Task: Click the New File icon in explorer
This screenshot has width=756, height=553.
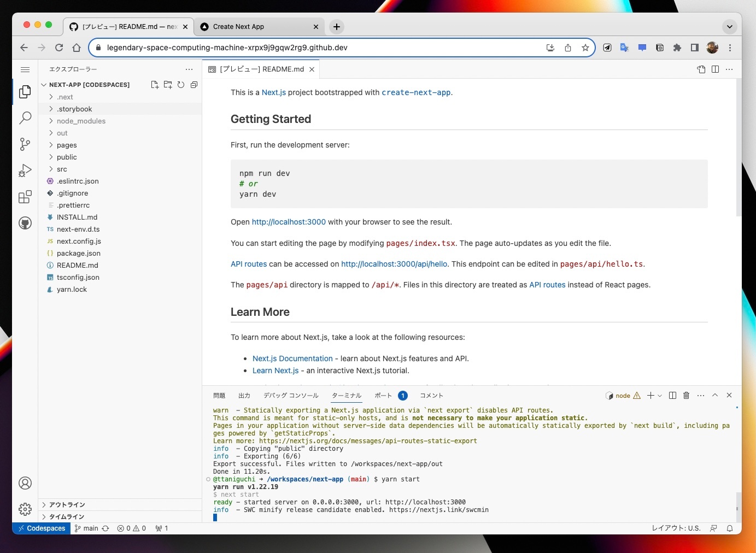Action: coord(155,85)
